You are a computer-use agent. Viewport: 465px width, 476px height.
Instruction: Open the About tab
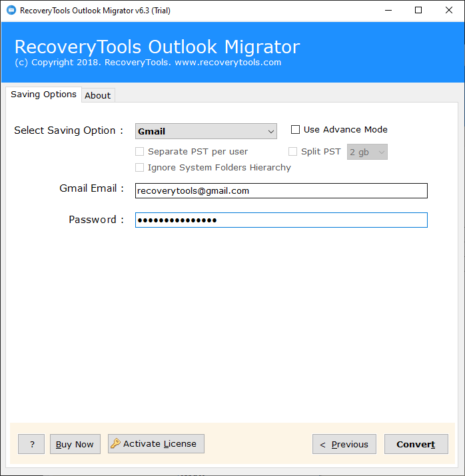(x=98, y=96)
